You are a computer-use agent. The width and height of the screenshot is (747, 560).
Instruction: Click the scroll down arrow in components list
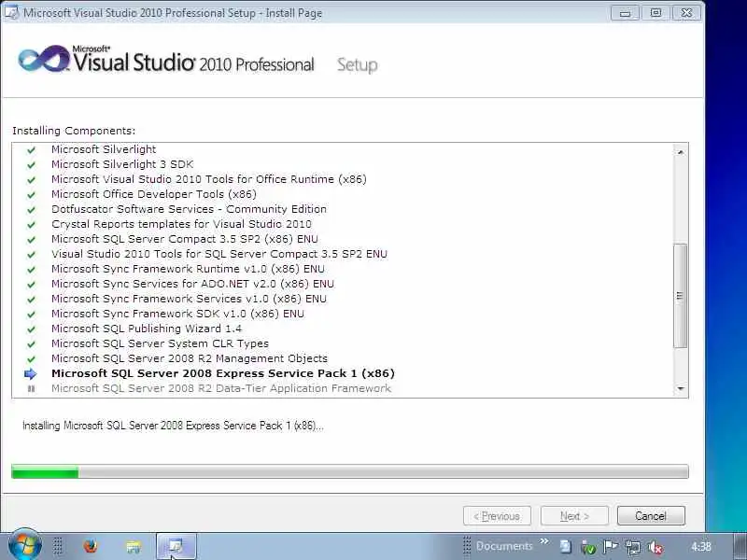coord(681,389)
